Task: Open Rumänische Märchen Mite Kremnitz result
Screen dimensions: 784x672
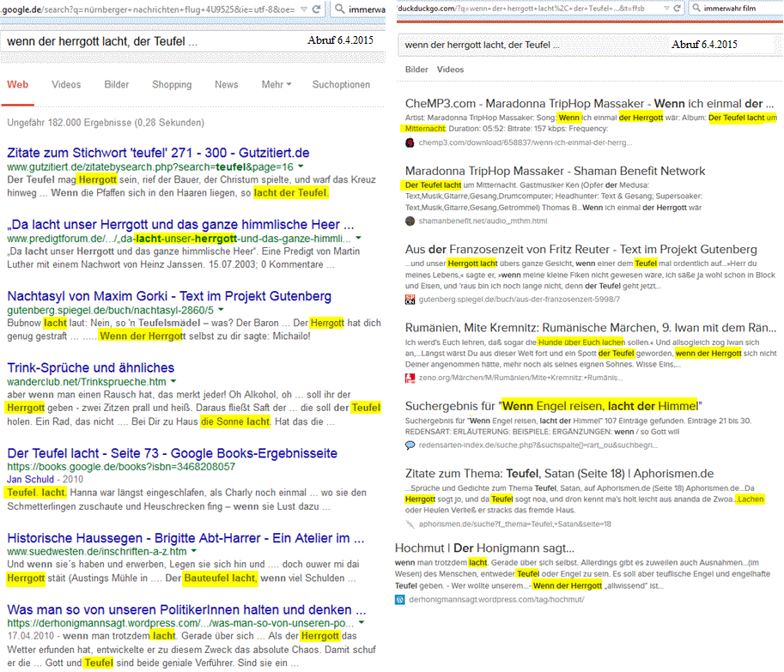Action: [x=591, y=328]
